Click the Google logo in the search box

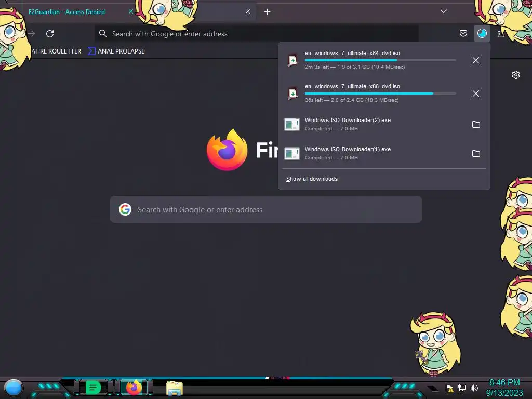pos(125,209)
